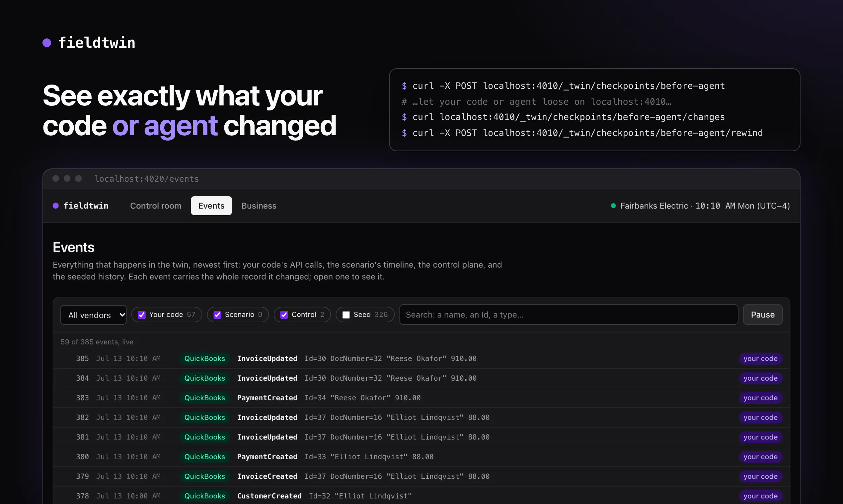
Task: Click the QuickBooks badge on event 383
Action: point(205,398)
